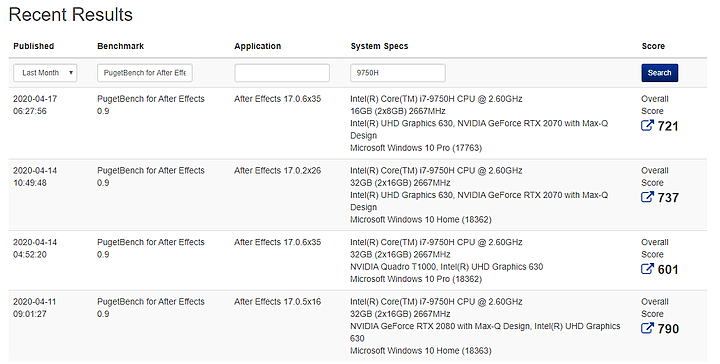This screenshot has height=364, width=720.
Task: Click After Effects 17.0.6x35 in the 06:27:56 row
Action: (277, 99)
